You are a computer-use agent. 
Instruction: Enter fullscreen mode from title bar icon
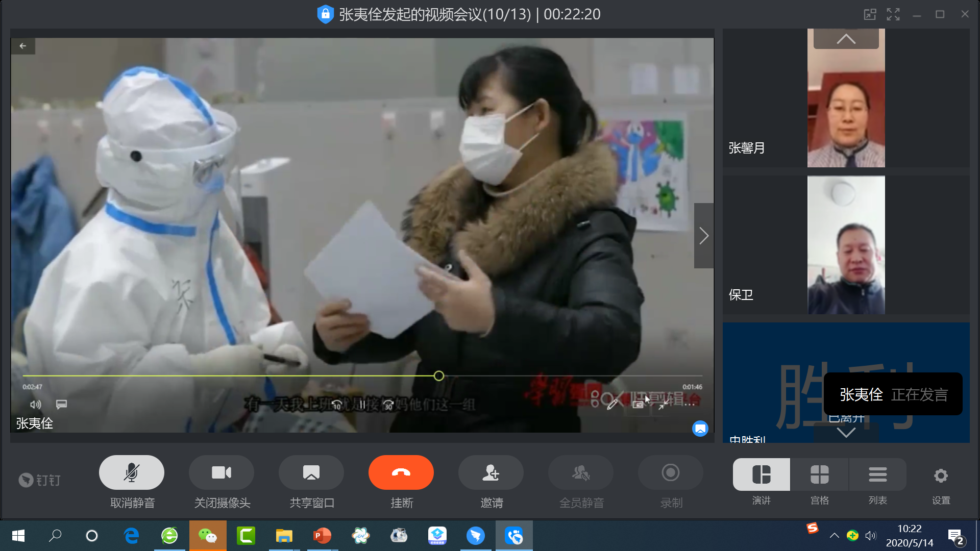click(893, 14)
